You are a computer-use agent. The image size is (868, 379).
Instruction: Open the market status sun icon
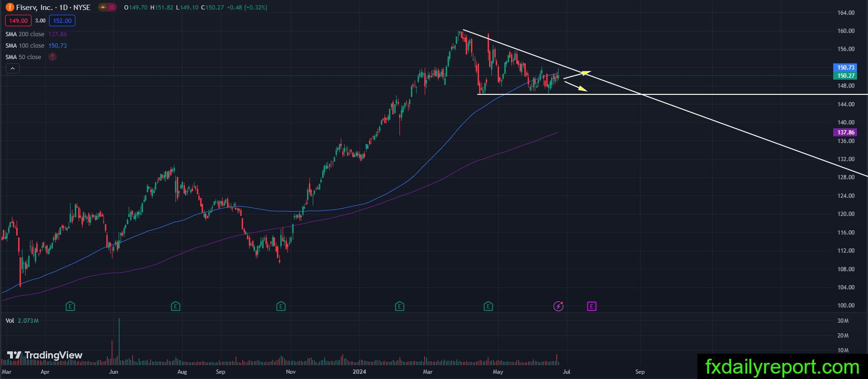pos(103,7)
